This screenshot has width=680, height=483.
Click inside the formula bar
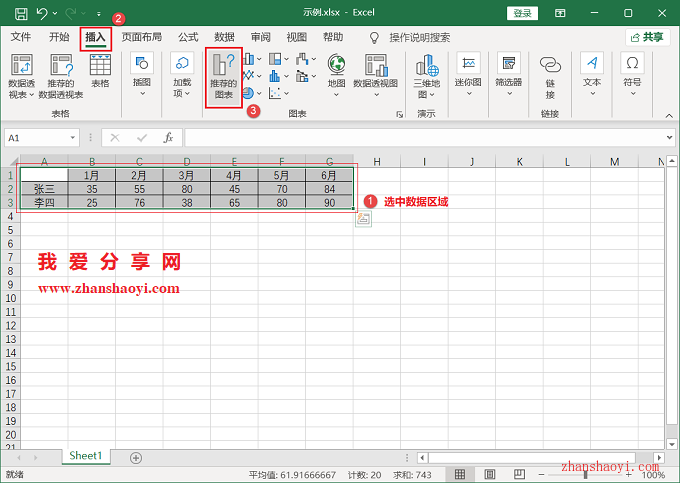click(x=424, y=138)
